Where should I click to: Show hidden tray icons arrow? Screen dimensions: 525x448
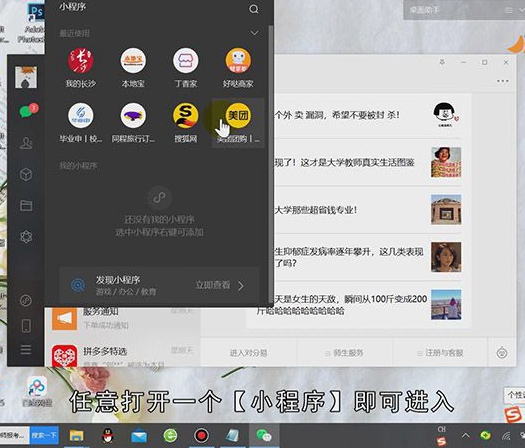[465, 435]
